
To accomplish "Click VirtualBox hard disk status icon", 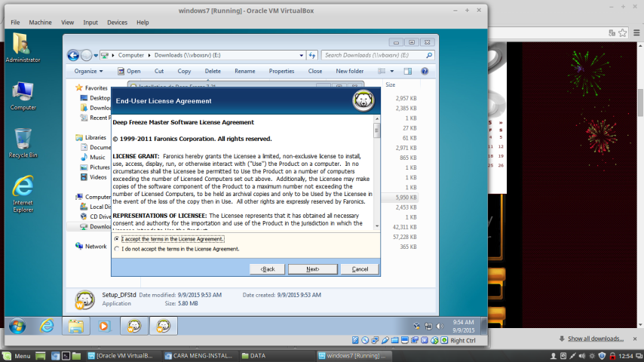I will point(355,340).
